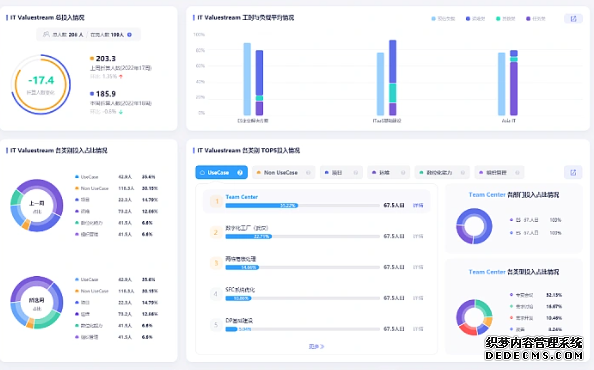594x370 pixels.
Task: Click rank 4 badge of SFC row
Action: click(216, 294)
